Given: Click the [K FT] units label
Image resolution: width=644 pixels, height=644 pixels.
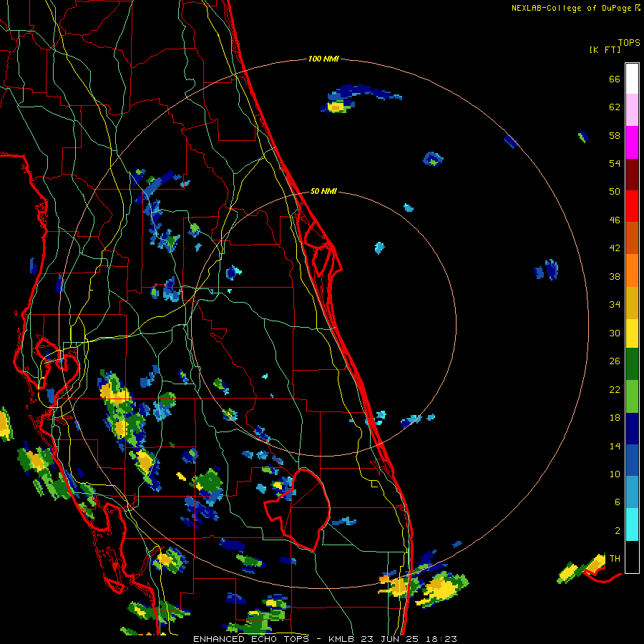Looking at the screenshot, I should pyautogui.click(x=605, y=50).
